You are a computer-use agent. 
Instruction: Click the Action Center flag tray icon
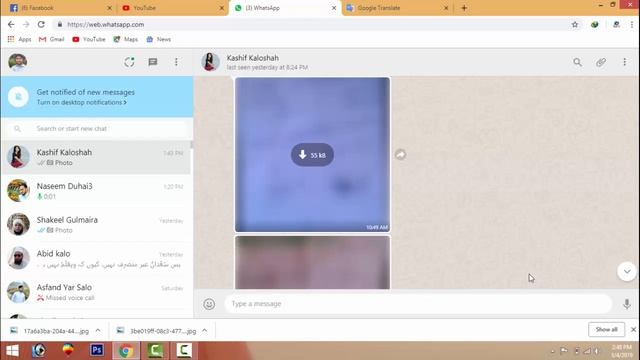[564, 351]
